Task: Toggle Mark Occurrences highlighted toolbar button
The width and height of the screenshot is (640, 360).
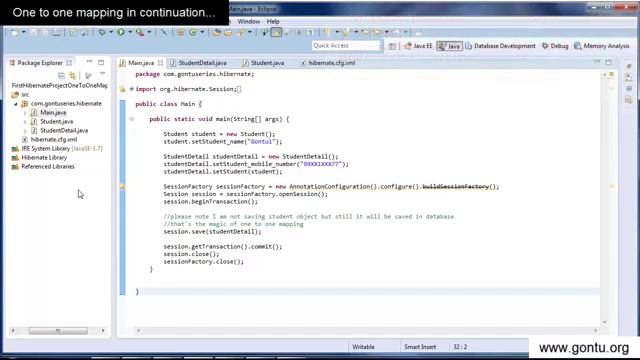Action: tap(276, 32)
